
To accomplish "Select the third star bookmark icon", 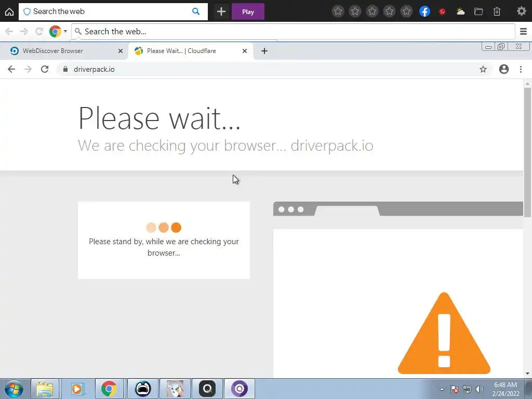I will [x=372, y=11].
